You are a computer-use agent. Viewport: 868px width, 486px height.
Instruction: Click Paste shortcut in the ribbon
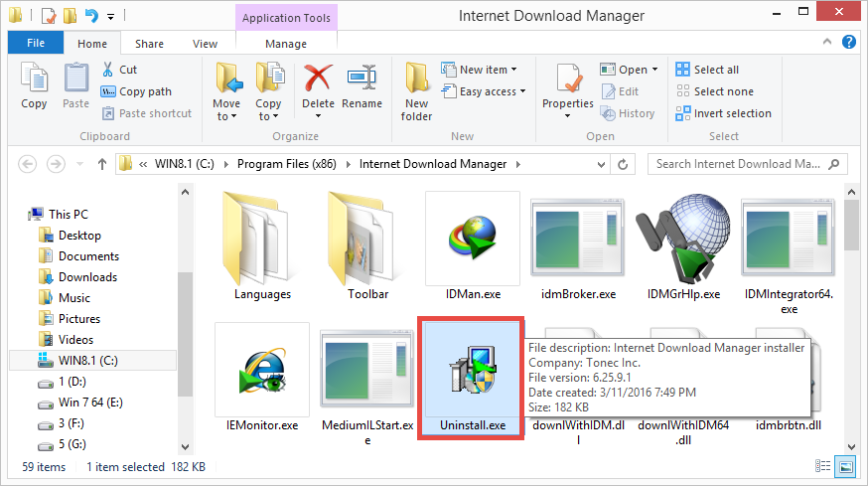pyautogui.click(x=147, y=113)
